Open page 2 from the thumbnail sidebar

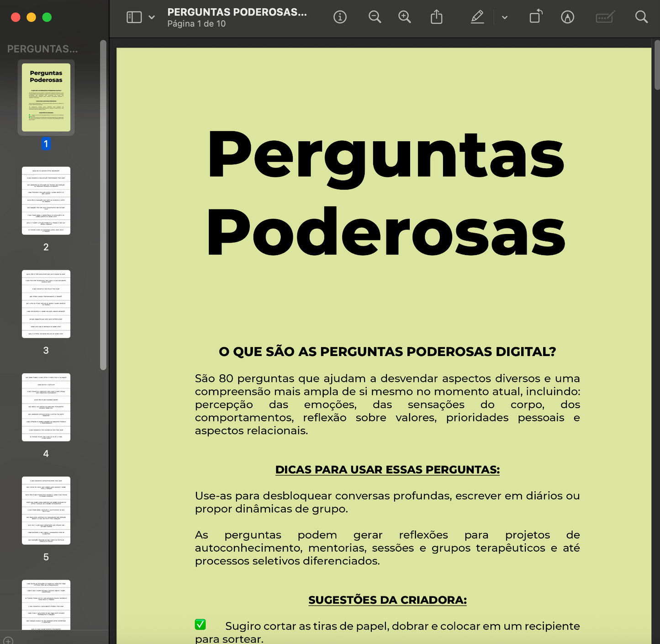(46, 201)
